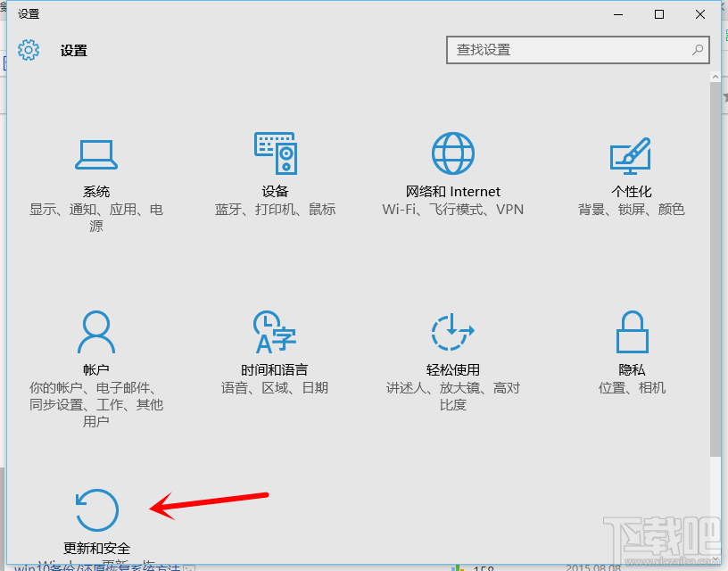This screenshot has height=571, width=728.
Task: Click the gear icon beside 设置 title
Action: (x=29, y=50)
